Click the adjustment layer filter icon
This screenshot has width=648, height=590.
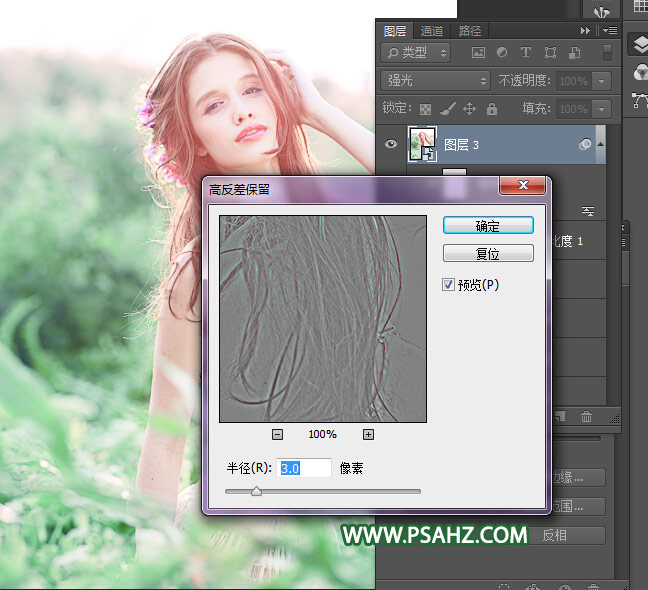click(502, 53)
